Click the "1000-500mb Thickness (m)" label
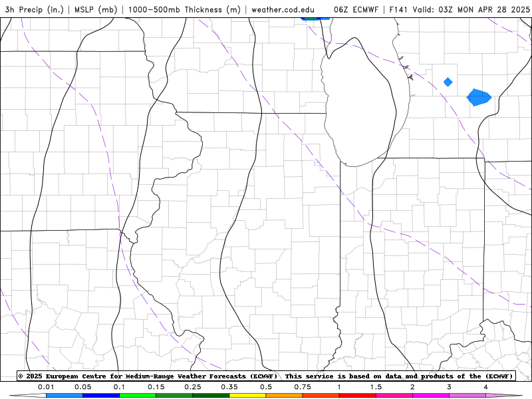Image resolution: width=532 pixels, height=399 pixels. coord(184,9)
